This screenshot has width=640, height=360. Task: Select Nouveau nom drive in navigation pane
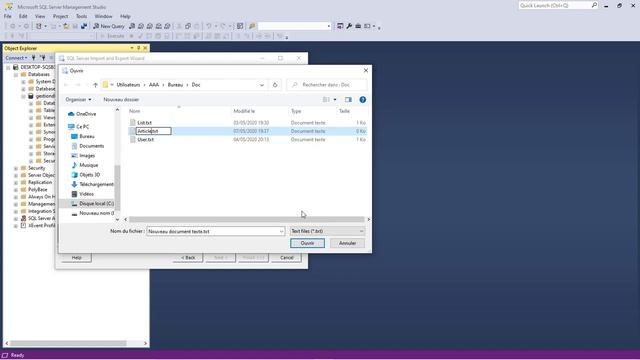92,213
